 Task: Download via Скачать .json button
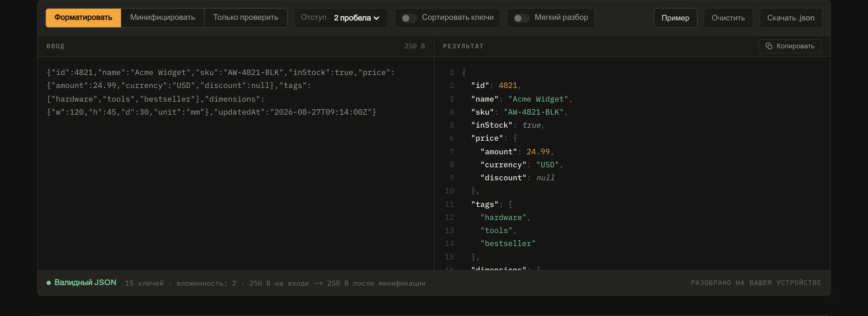[x=790, y=18]
